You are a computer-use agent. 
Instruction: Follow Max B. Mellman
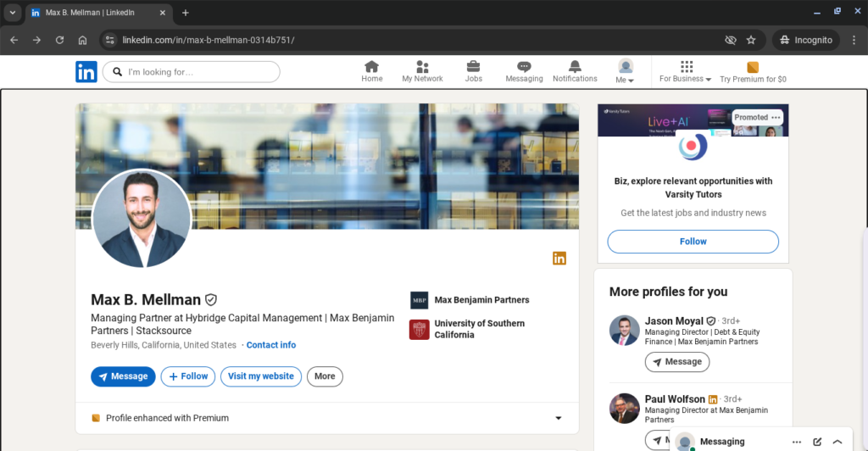tap(188, 376)
